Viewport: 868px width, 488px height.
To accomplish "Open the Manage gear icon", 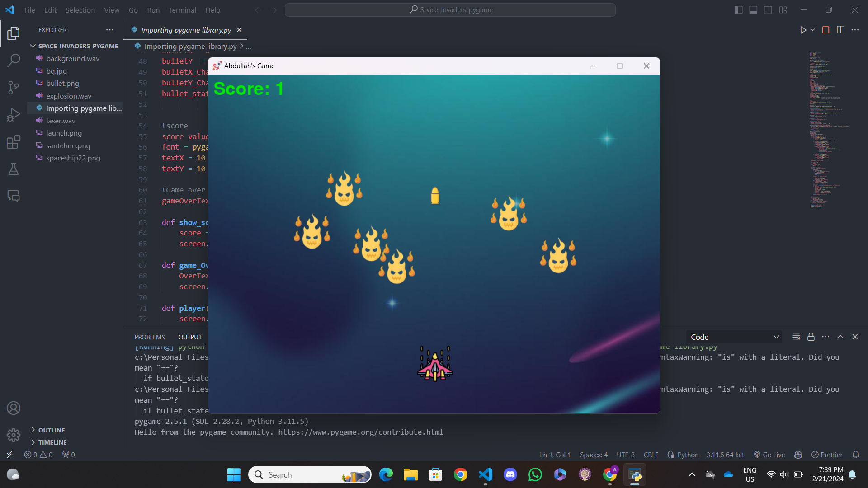I will [14, 435].
